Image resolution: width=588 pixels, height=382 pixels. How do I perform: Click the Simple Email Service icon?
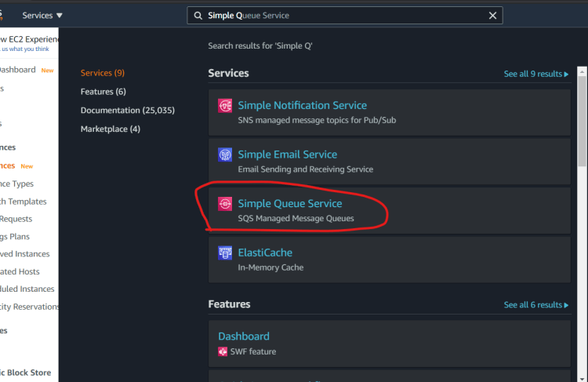click(225, 155)
